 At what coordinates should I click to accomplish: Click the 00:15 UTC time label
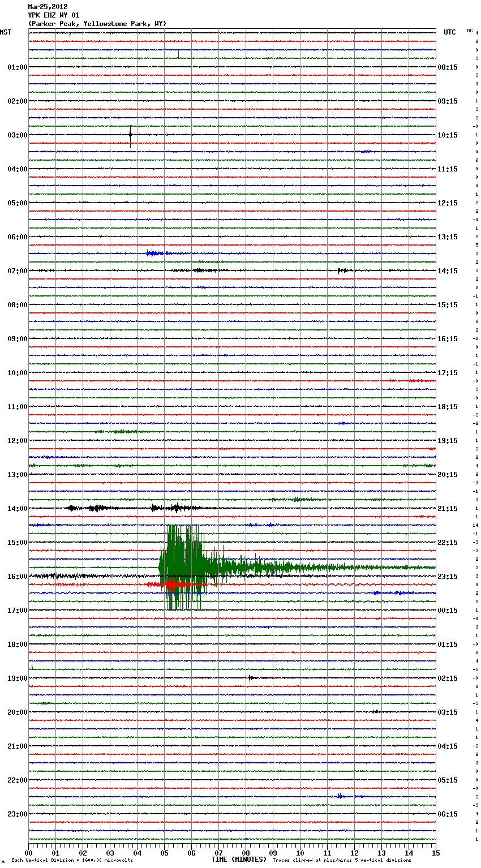pyautogui.click(x=448, y=611)
